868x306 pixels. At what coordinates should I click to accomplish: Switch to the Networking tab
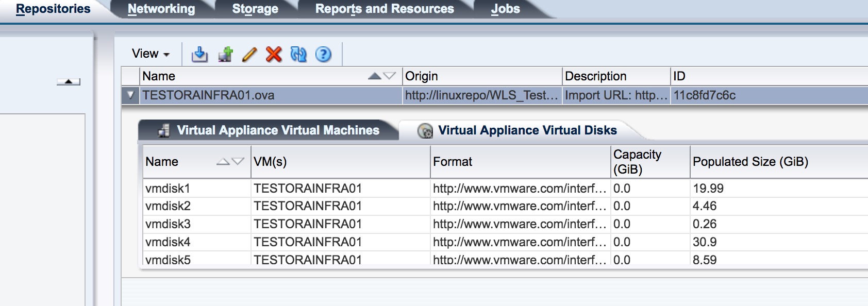pyautogui.click(x=161, y=9)
